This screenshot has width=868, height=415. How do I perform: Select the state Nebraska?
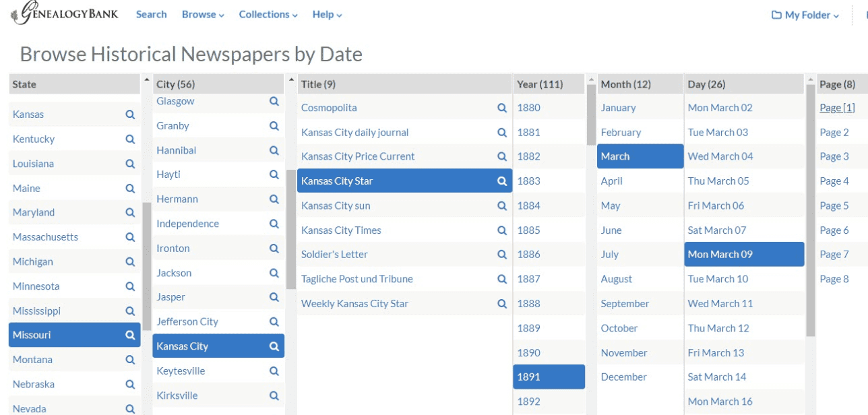pos(34,384)
